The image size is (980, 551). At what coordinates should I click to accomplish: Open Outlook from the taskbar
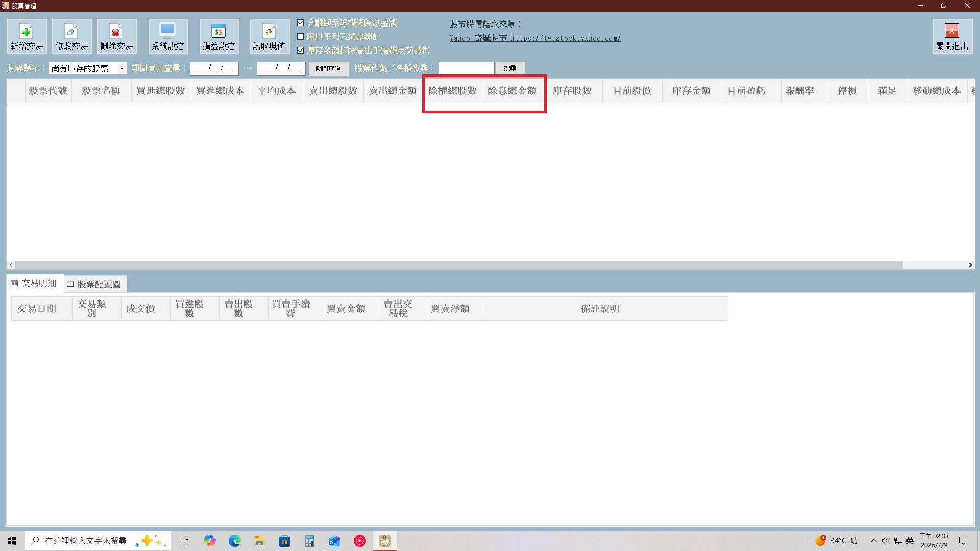coord(335,541)
